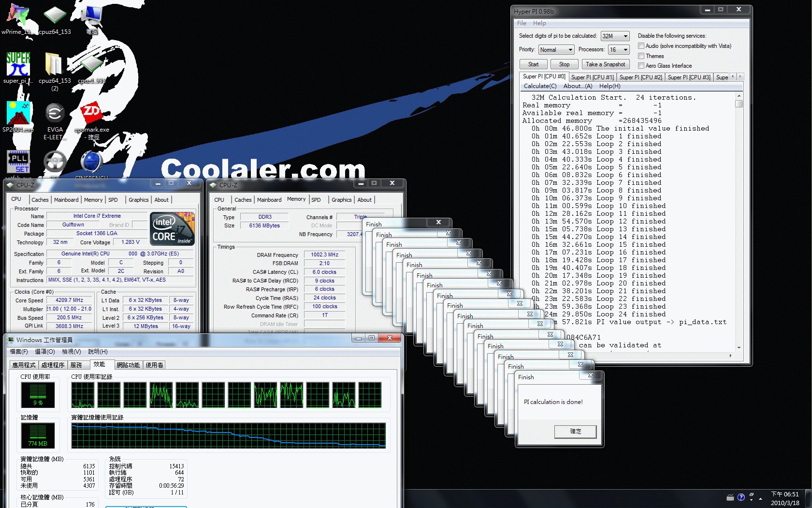Switch to 網路功能 tab in Task Manager

pyautogui.click(x=128, y=365)
